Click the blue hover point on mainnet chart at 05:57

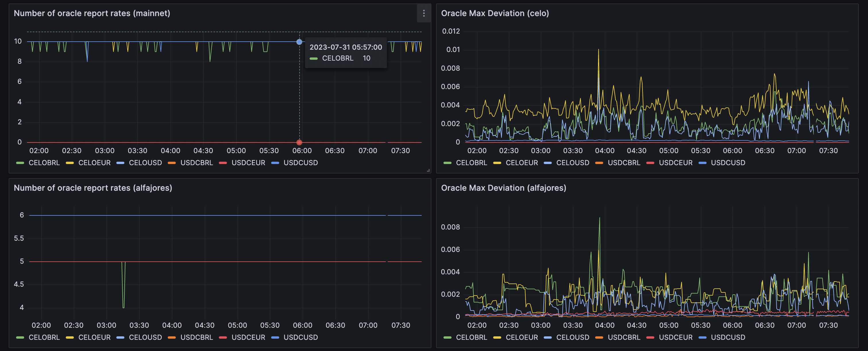(299, 42)
